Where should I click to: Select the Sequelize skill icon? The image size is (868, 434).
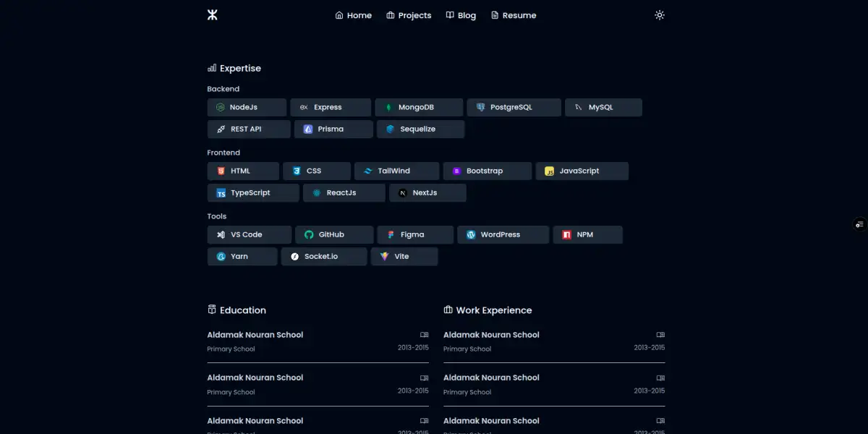coord(391,129)
